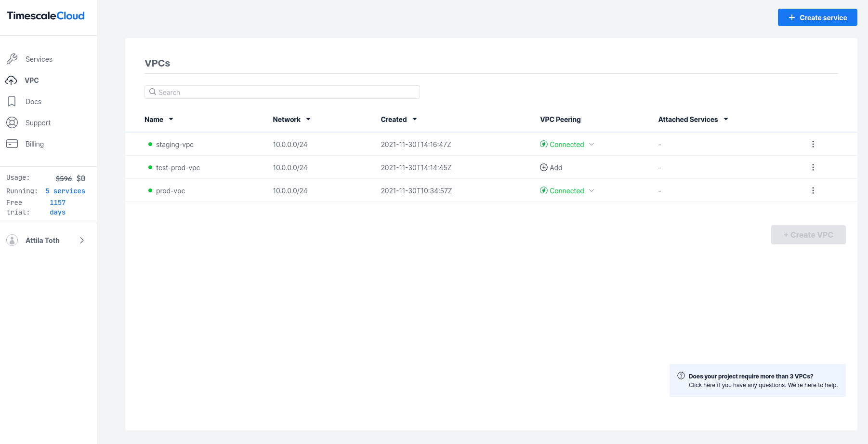Sort by the Created column arrow
Image resolution: width=868 pixels, height=444 pixels.
(x=415, y=119)
